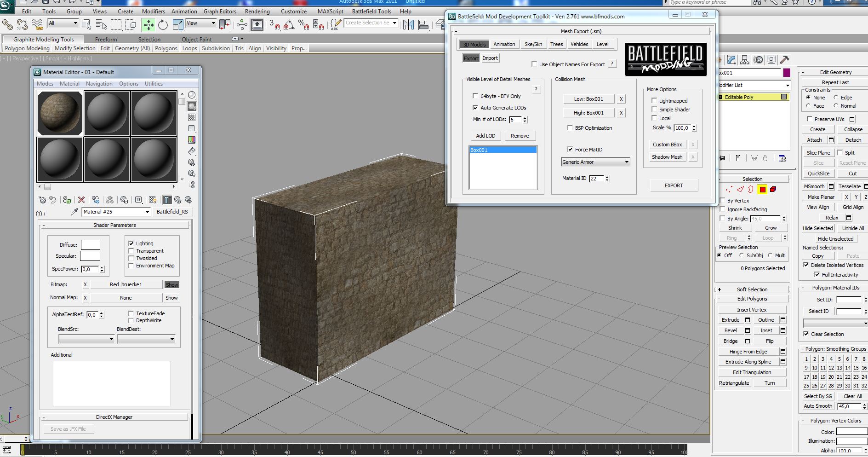Enable the Transparent shader checkbox
Image resolution: width=868 pixels, height=457 pixels.
coord(131,251)
